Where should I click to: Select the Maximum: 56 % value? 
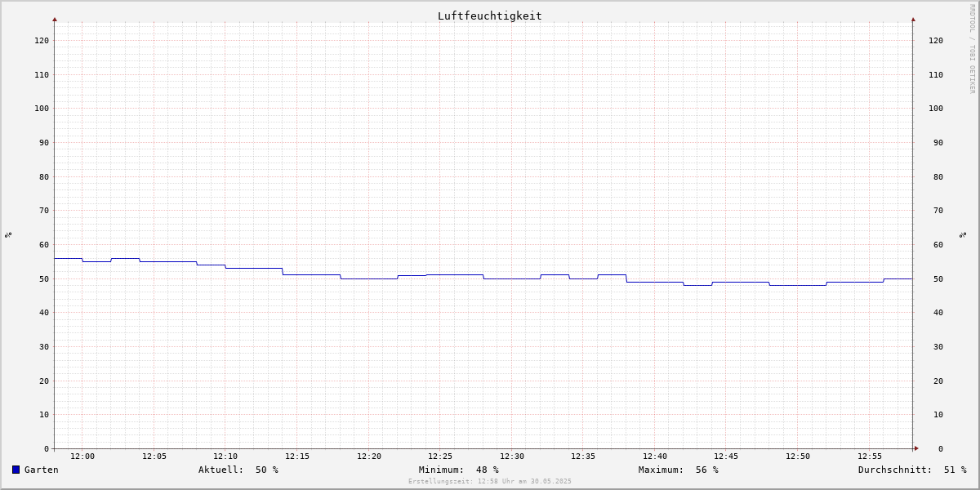click(679, 470)
